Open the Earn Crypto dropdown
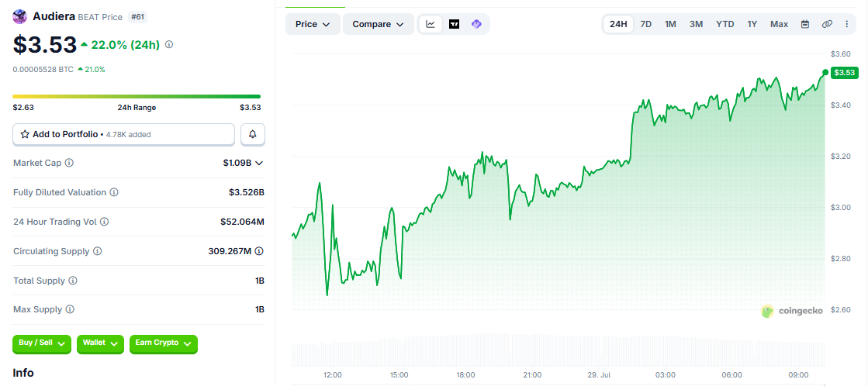 [164, 343]
